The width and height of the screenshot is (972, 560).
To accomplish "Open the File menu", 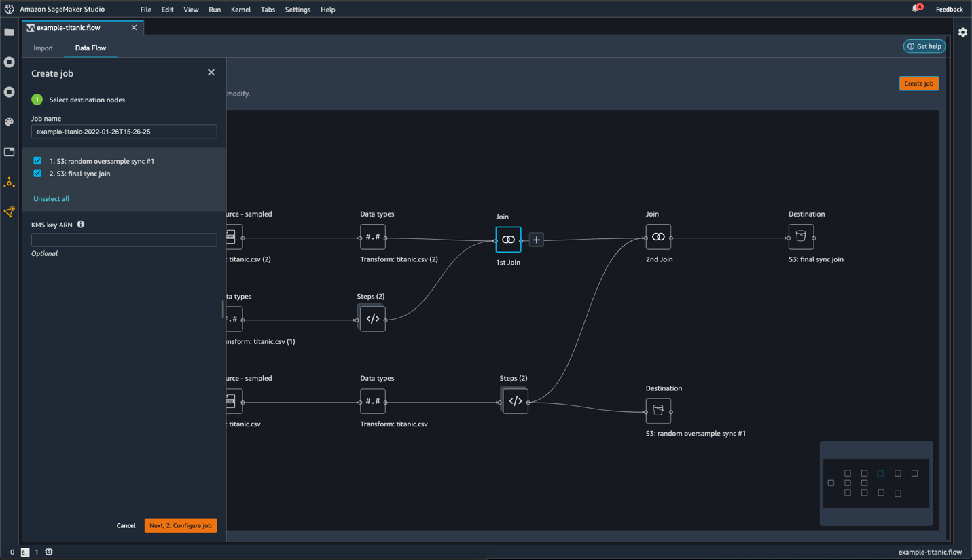I will click(x=146, y=10).
